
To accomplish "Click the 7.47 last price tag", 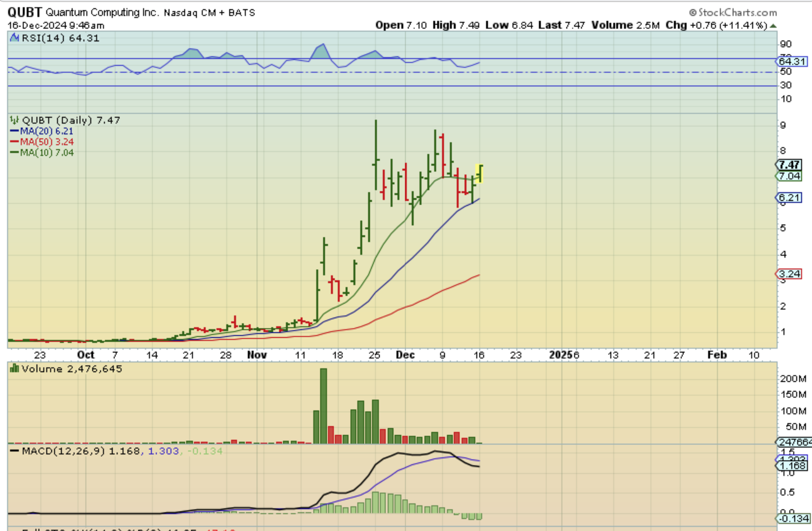I will click(789, 165).
